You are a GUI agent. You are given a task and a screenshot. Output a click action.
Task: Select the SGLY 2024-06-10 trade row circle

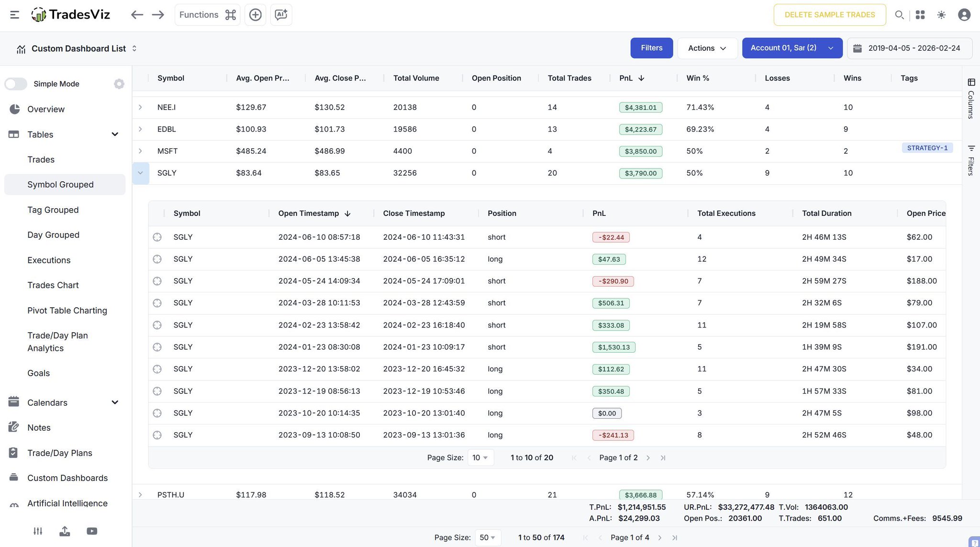pos(157,237)
